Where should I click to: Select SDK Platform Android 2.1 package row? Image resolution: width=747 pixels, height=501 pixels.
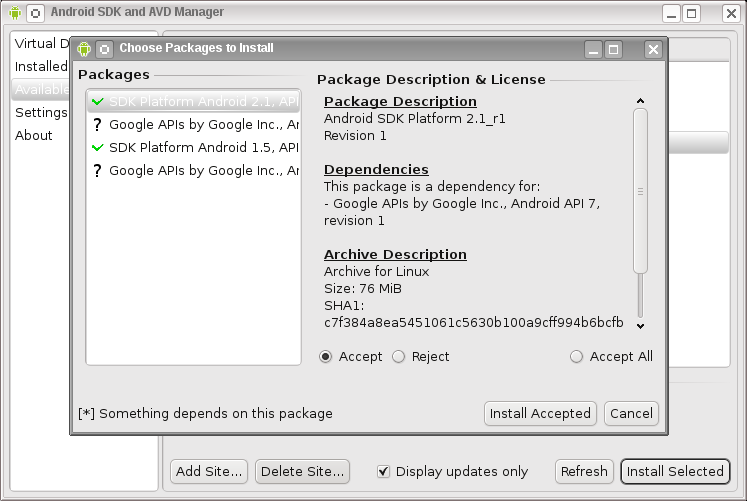[x=193, y=101]
